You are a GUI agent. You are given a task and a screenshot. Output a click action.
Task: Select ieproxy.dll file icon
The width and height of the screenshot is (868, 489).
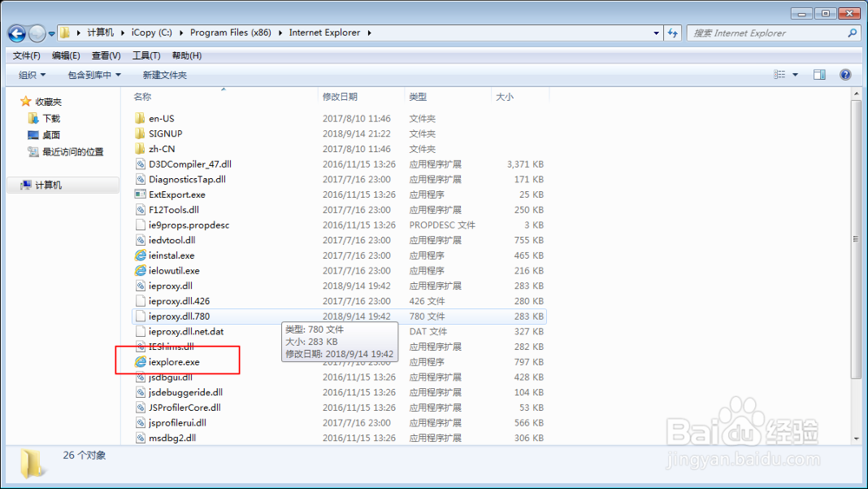point(141,286)
